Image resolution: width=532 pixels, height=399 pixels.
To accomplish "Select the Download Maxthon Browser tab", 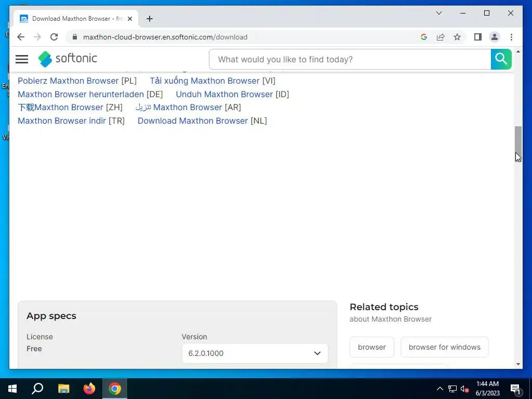I will [x=76, y=19].
